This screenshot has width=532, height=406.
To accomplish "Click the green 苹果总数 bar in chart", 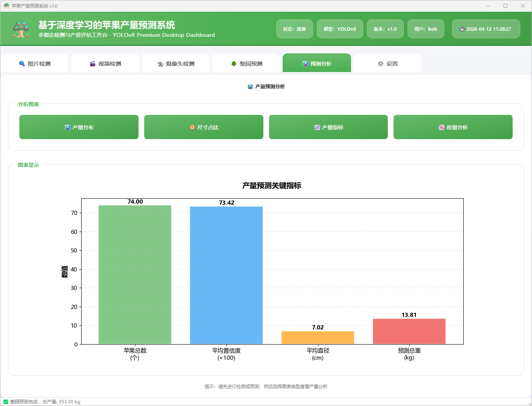I will [x=135, y=275].
